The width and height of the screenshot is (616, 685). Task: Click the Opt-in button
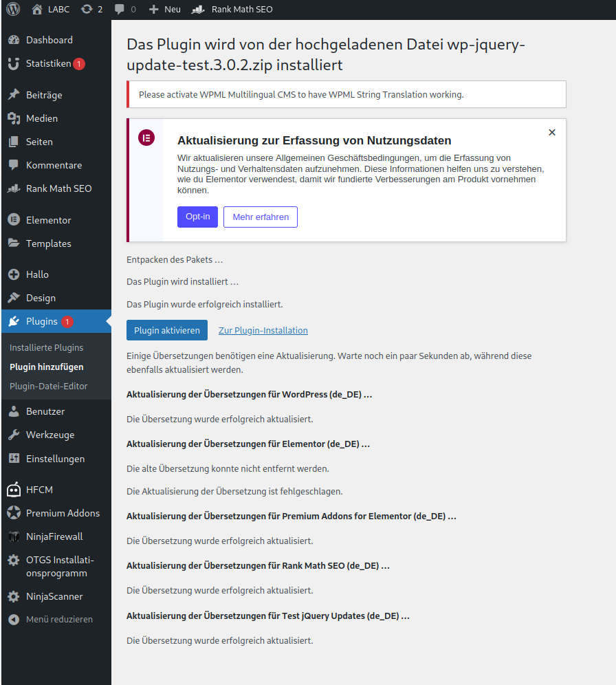(197, 217)
